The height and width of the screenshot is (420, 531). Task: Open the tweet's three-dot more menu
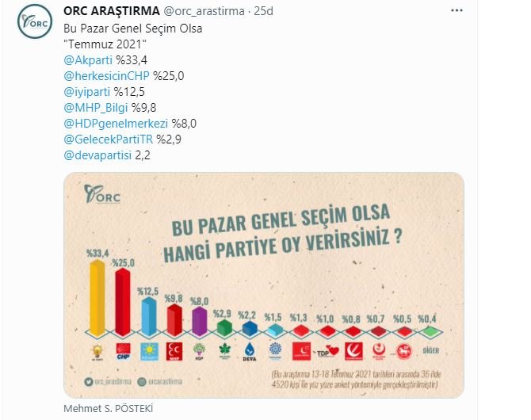click(x=457, y=10)
